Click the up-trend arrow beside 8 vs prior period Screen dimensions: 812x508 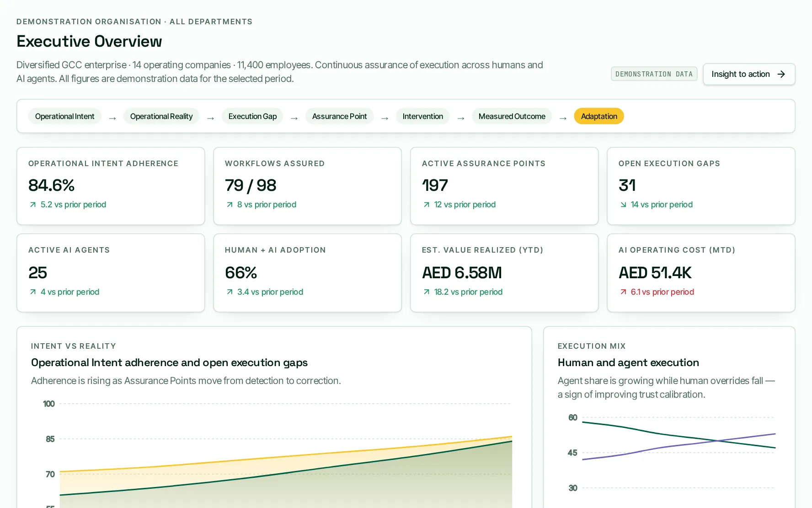(230, 205)
